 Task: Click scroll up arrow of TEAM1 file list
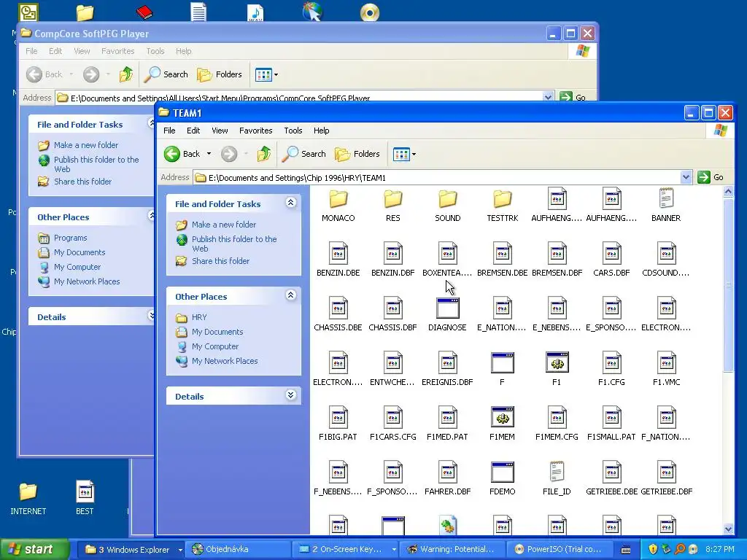tap(728, 192)
